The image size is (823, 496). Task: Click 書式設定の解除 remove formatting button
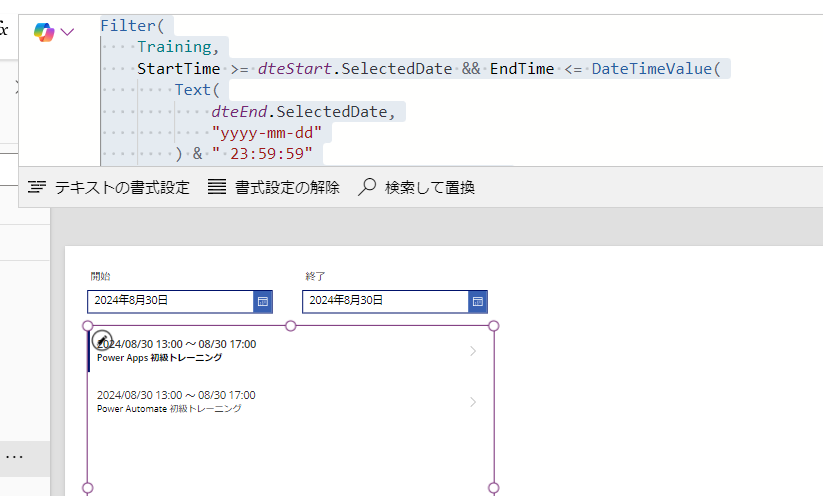tap(273, 187)
